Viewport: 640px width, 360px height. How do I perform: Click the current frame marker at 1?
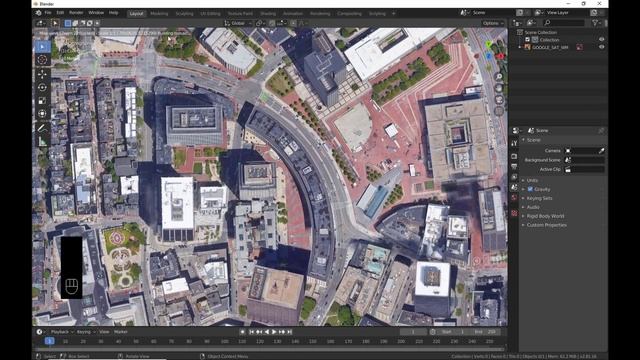[49, 341]
